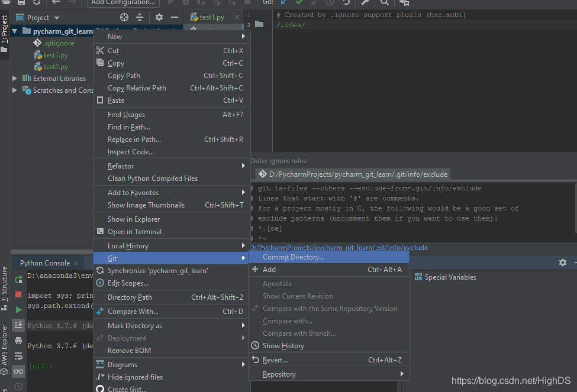The height and width of the screenshot is (392, 577).
Task: Click Paste in context menu
Action: (x=172, y=101)
